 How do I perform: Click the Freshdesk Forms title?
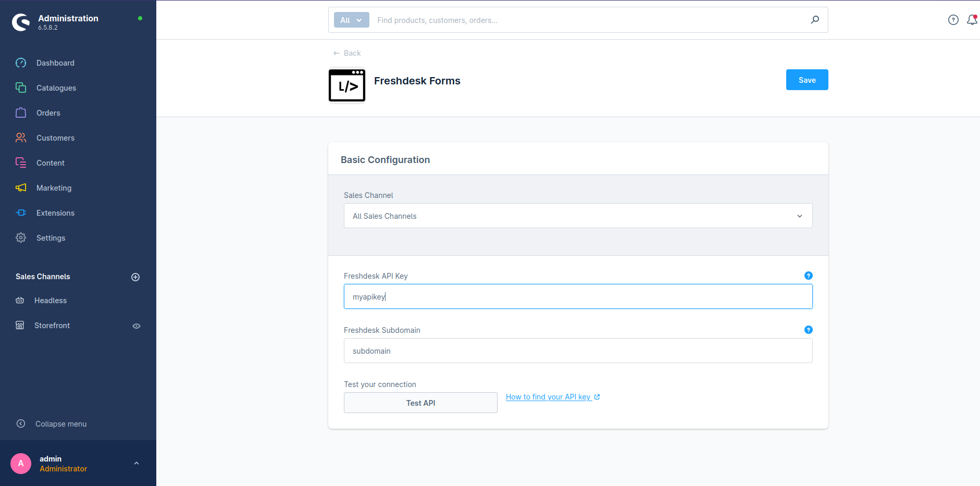pos(417,81)
